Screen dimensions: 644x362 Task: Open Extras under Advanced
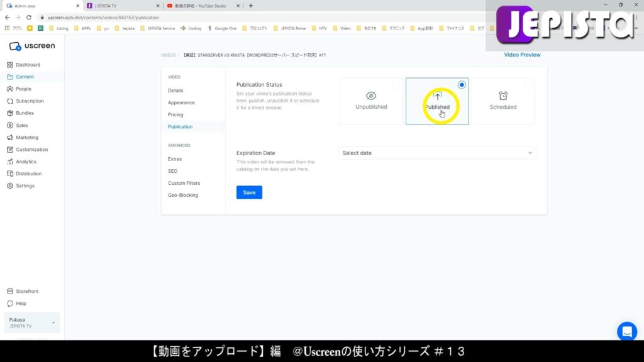click(175, 159)
